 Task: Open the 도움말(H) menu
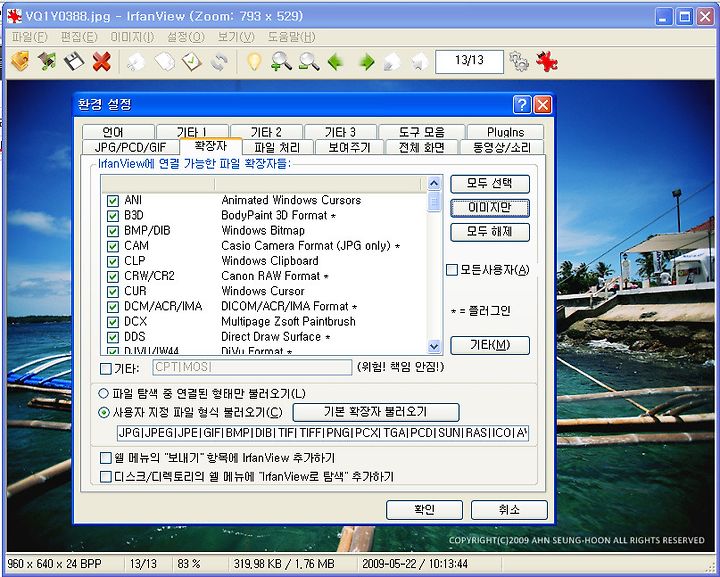point(292,37)
